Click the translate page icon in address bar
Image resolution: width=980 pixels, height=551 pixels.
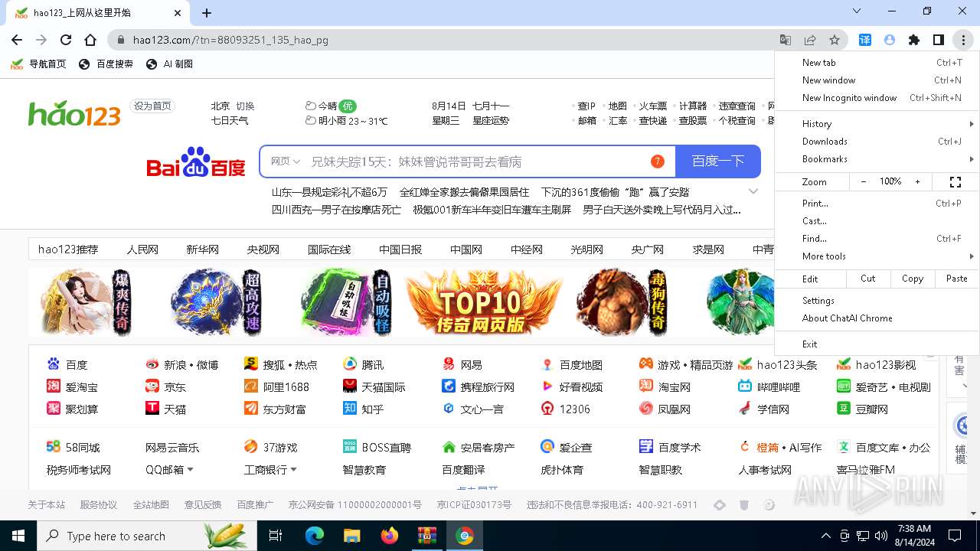click(786, 40)
